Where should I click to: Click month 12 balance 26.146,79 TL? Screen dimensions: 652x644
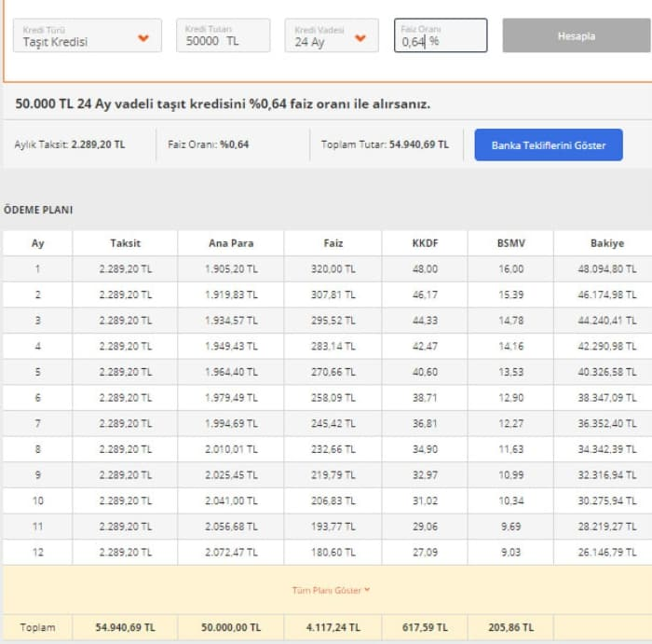click(x=606, y=552)
